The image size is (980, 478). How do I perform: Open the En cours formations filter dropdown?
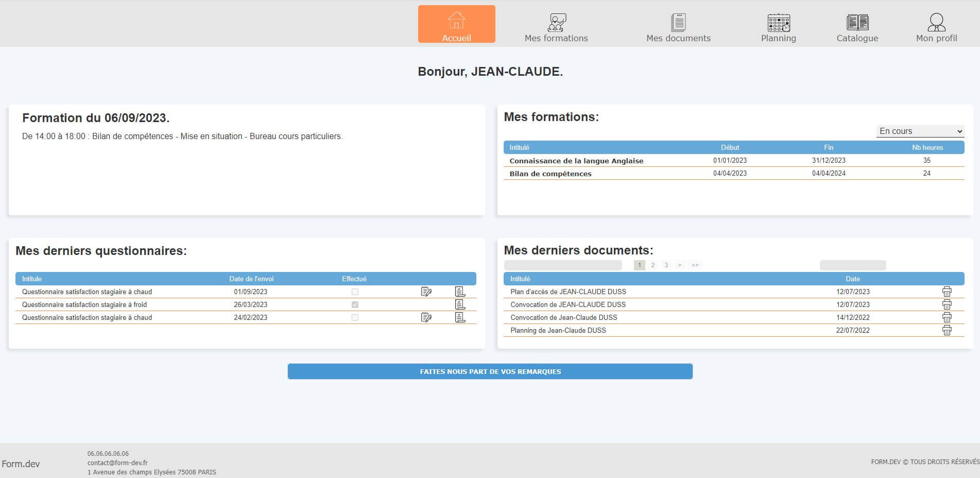[920, 131]
